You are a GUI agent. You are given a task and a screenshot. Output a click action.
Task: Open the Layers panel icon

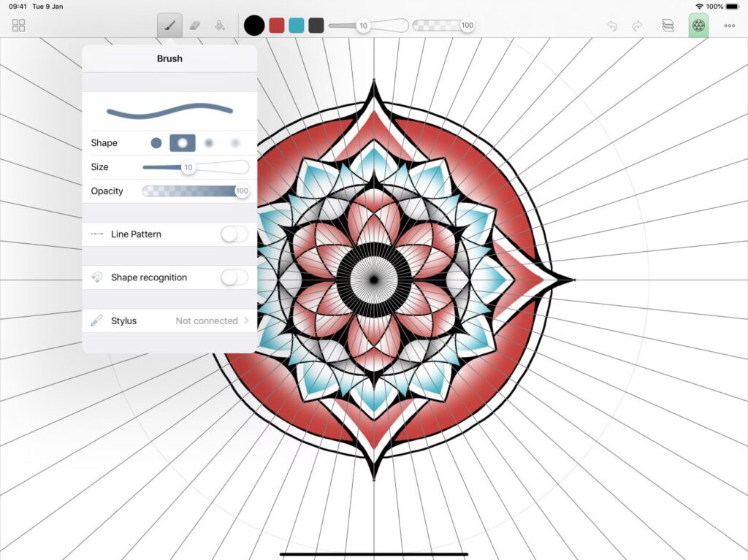tap(668, 26)
